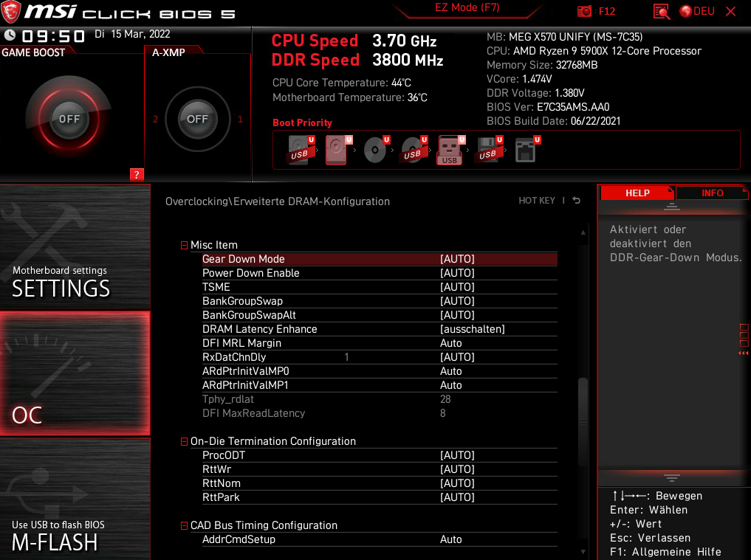
Task: Open the Power Down Enable value list
Action: (x=457, y=273)
